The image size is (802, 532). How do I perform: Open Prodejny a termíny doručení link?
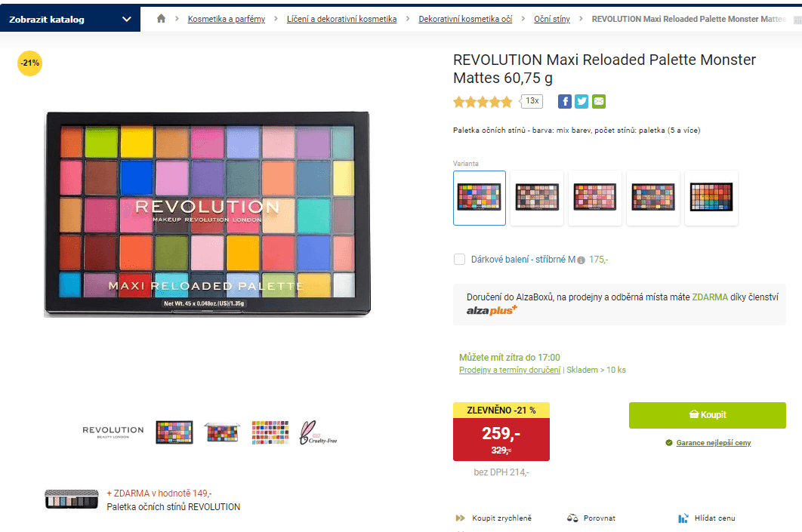[x=510, y=370]
